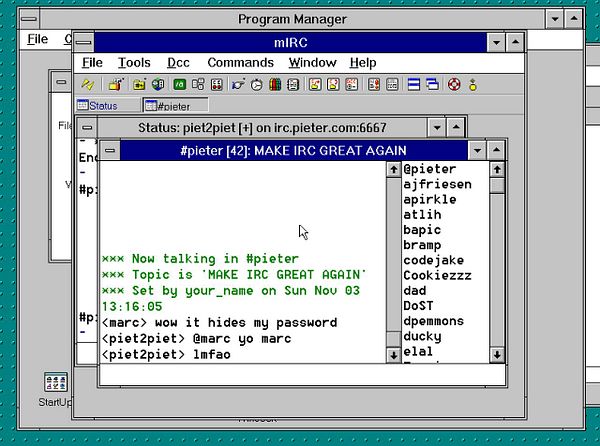Click the Received Files toolbar icon

click(374, 85)
